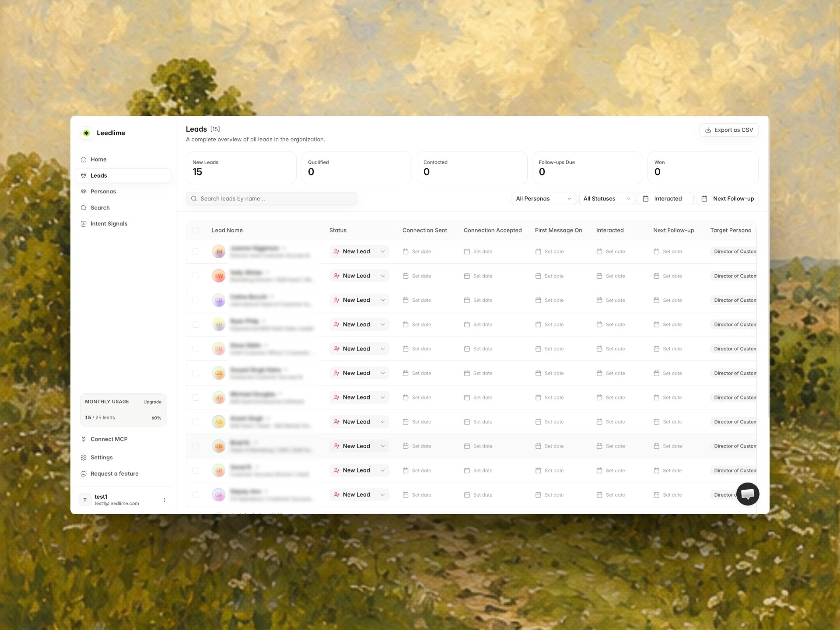
Task: Set Interacted date for BN lead
Action: [611, 446]
